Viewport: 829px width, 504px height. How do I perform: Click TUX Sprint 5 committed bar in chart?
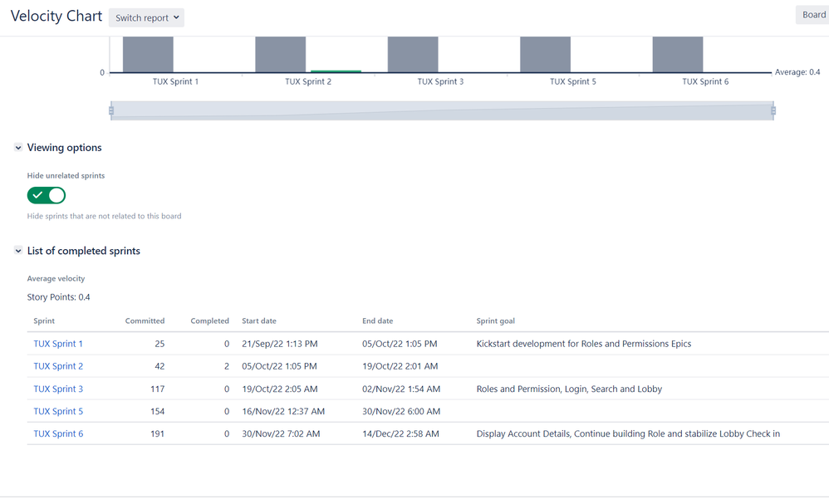[x=545, y=55]
